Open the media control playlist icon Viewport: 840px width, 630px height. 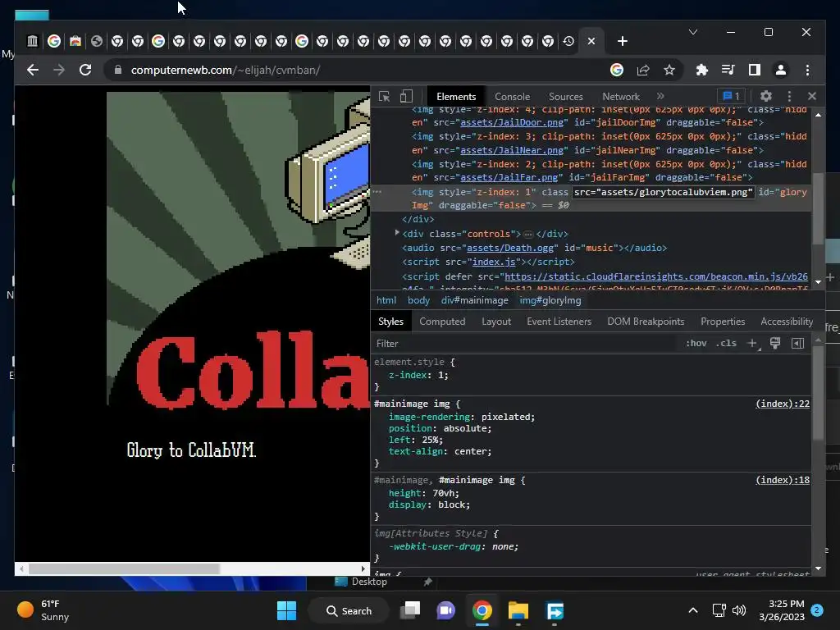coord(728,70)
